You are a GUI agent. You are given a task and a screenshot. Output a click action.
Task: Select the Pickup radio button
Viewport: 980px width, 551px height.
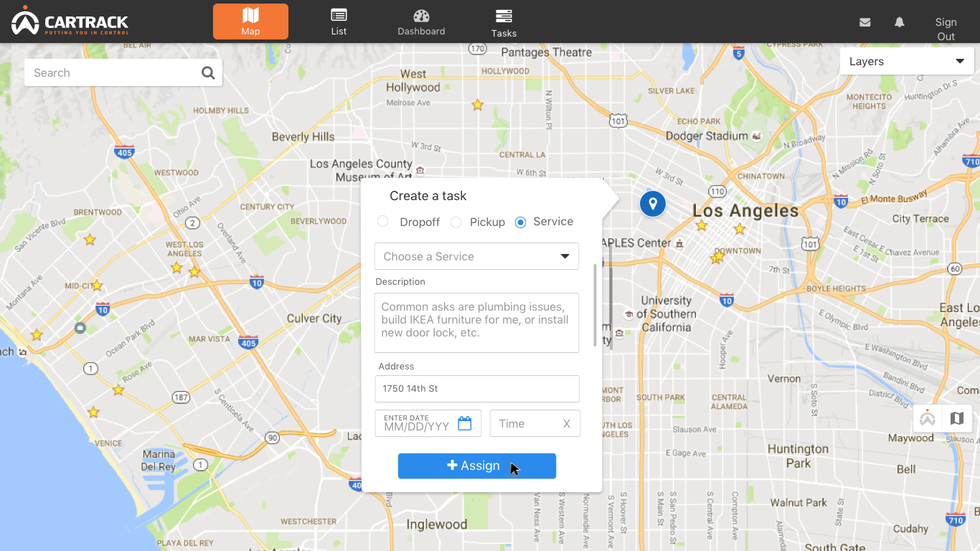click(456, 222)
